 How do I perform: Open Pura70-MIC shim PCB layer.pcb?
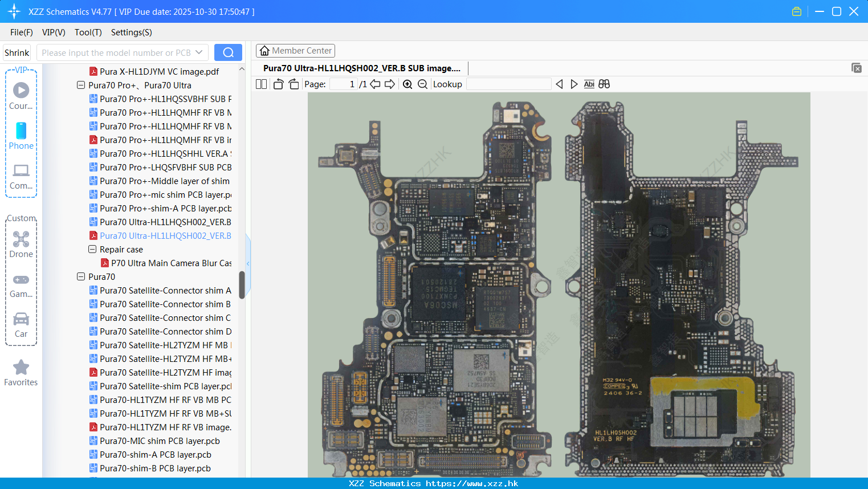[154, 441]
